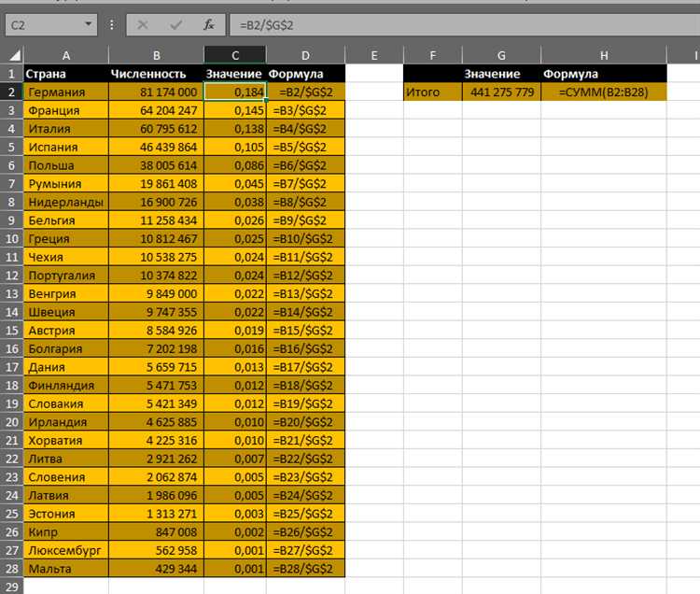The image size is (700, 594).
Task: Select row 15 header
Action: click(x=11, y=330)
